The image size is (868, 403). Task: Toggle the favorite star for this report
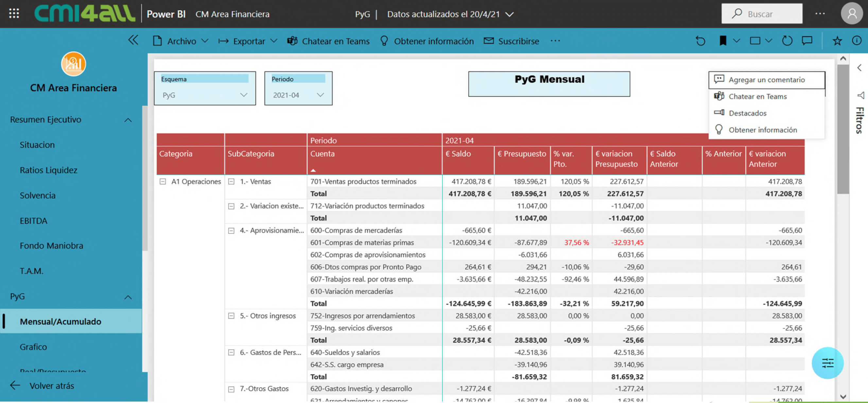coord(837,41)
